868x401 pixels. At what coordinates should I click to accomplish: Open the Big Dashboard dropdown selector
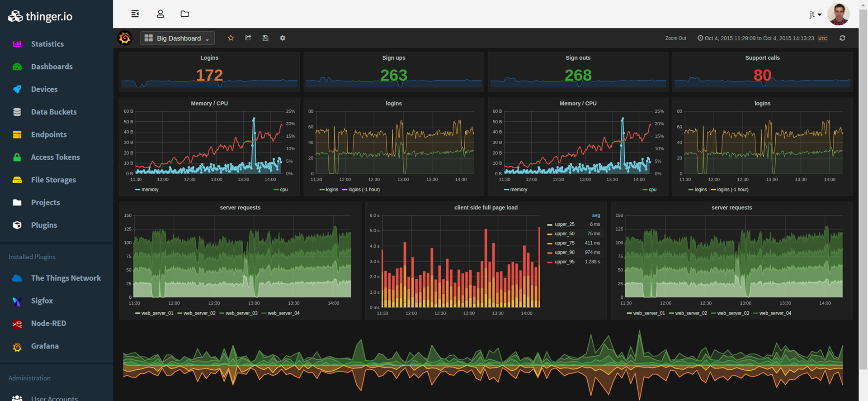click(x=178, y=38)
